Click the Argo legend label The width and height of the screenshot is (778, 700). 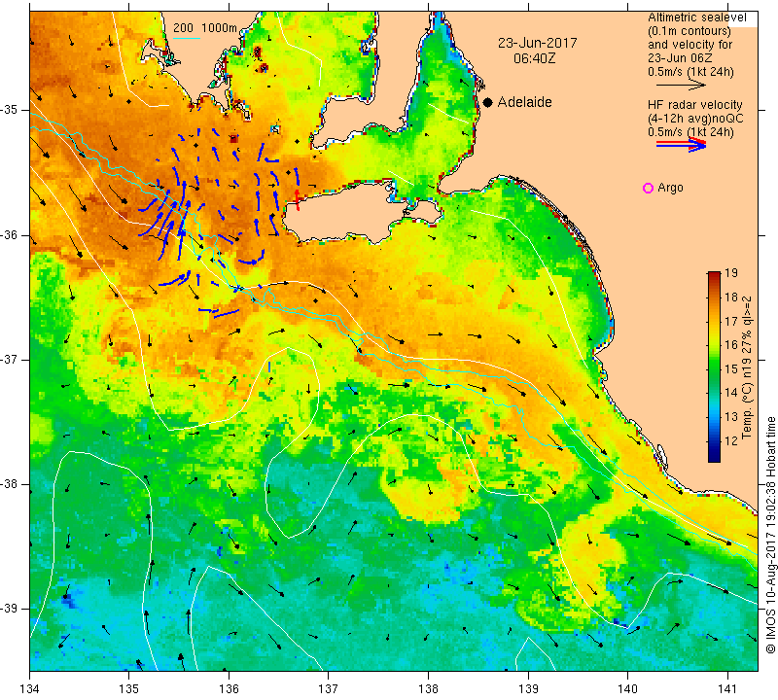[x=670, y=188]
